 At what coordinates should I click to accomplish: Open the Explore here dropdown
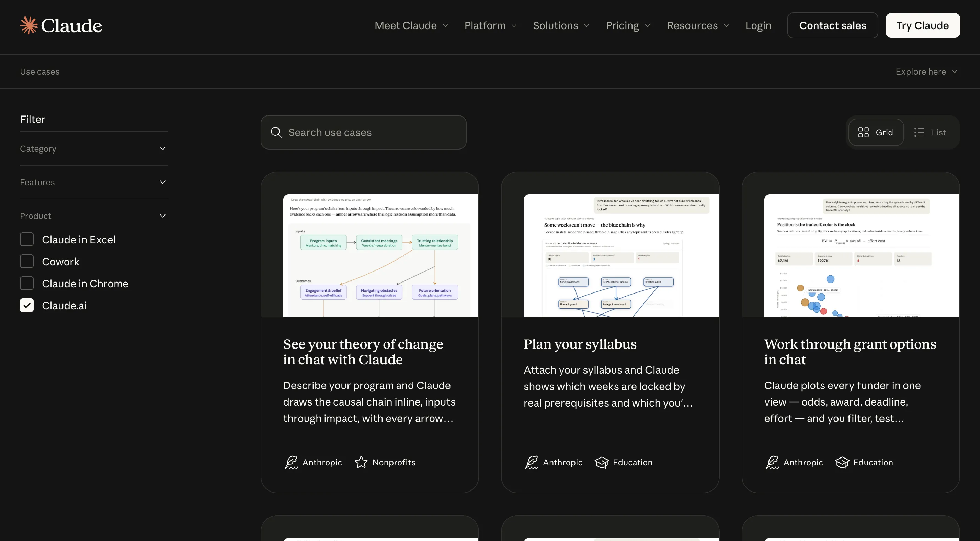926,71
